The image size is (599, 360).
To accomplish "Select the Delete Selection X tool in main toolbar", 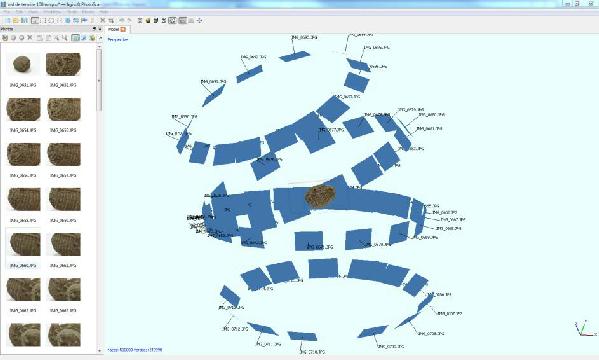I will tap(102, 21).
